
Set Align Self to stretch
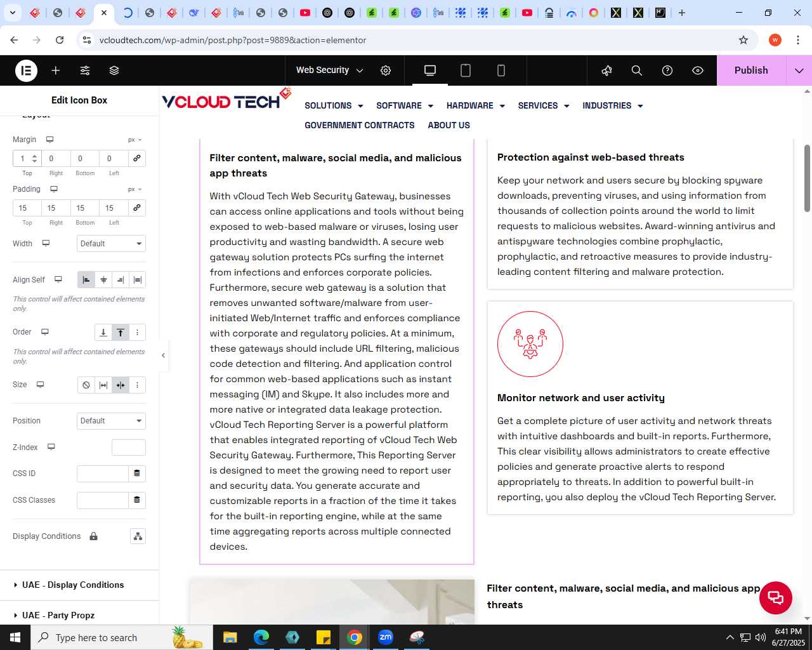[x=138, y=279]
